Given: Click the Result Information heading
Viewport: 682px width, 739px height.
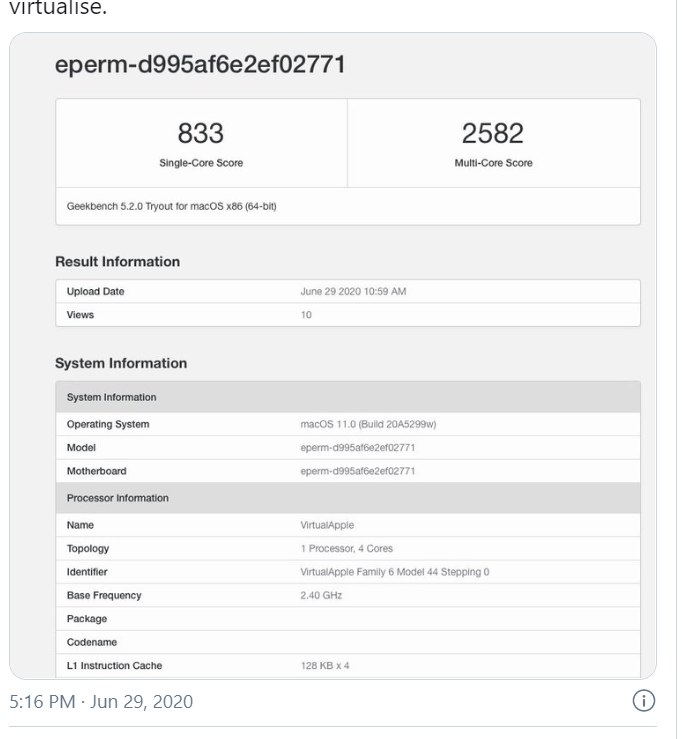Looking at the screenshot, I should click(117, 262).
